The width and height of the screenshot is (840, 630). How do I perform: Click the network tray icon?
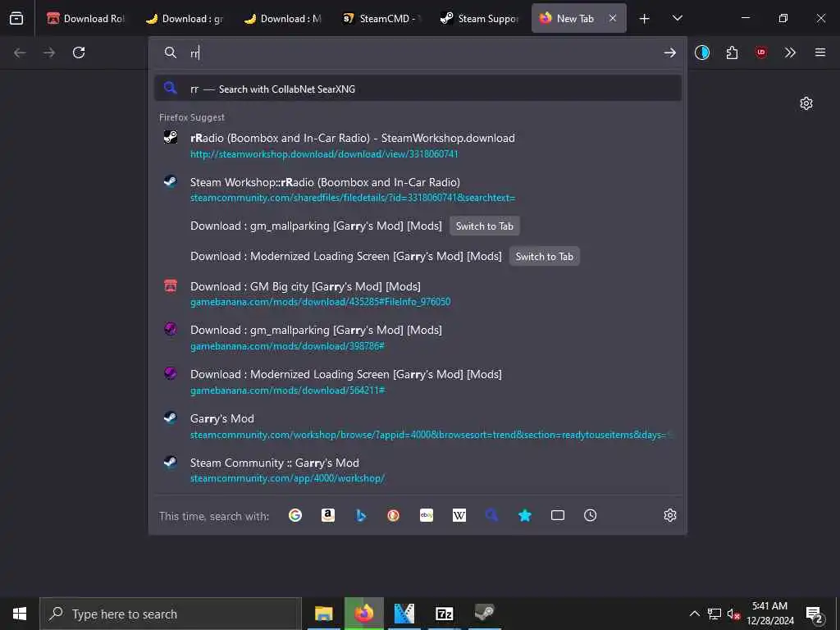tap(714, 614)
